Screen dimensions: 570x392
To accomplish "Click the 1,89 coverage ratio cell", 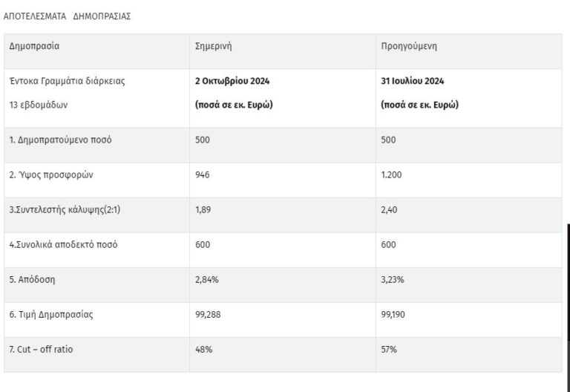I will [203, 209].
